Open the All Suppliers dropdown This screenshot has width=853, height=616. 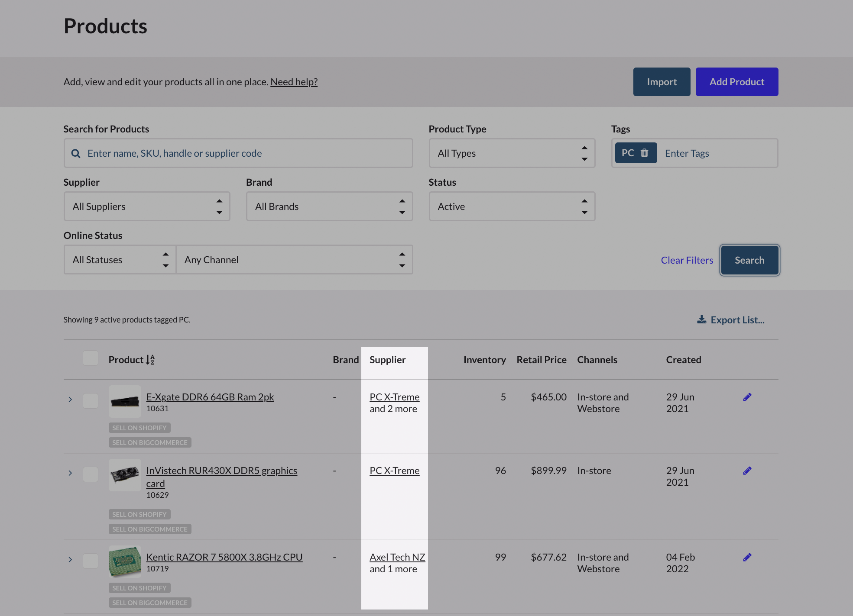point(146,206)
